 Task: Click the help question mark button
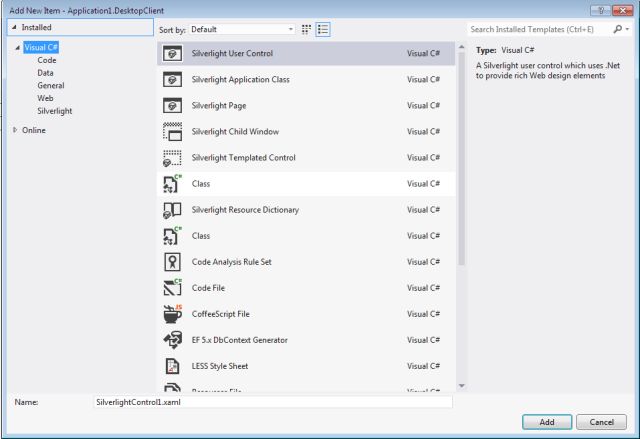pyautogui.click(x=600, y=10)
